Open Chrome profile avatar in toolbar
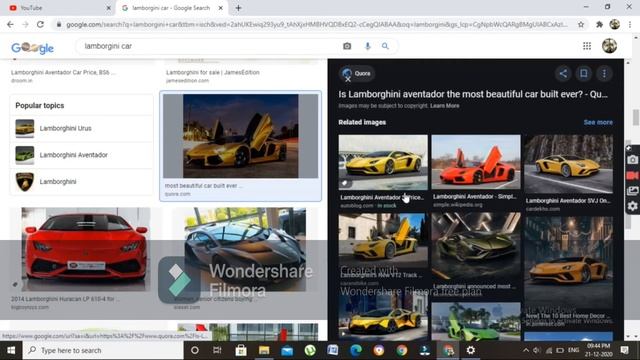This screenshot has width=640, height=360. (x=615, y=24)
